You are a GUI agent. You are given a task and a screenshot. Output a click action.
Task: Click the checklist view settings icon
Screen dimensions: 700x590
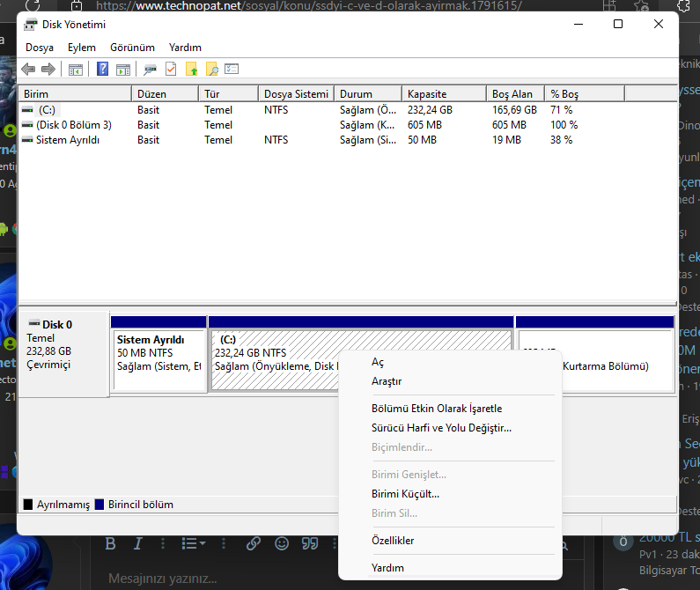coord(232,69)
